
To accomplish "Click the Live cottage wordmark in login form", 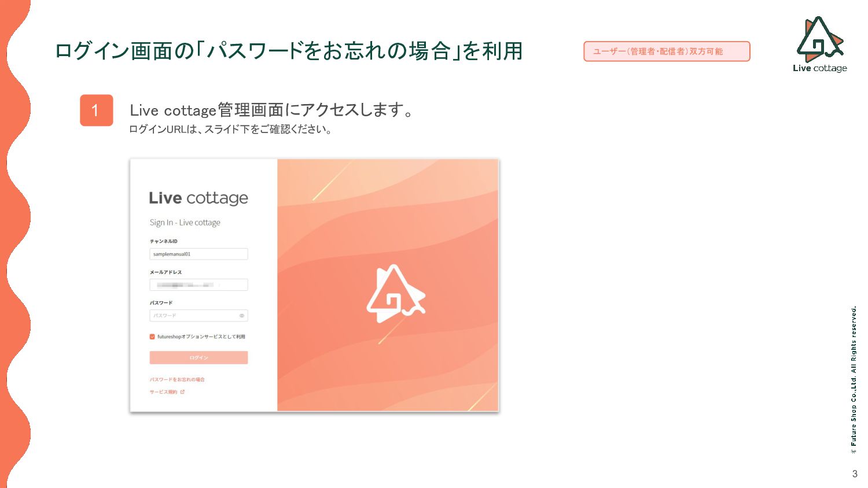I will tap(198, 198).
